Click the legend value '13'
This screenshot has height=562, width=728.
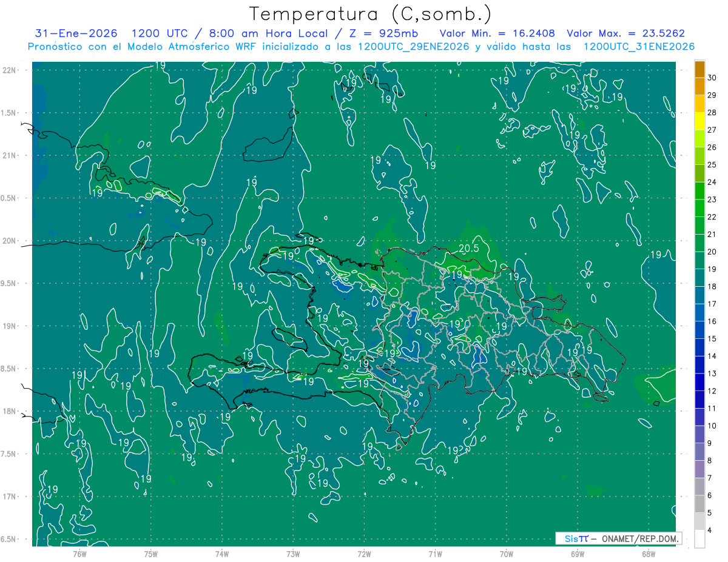point(712,373)
